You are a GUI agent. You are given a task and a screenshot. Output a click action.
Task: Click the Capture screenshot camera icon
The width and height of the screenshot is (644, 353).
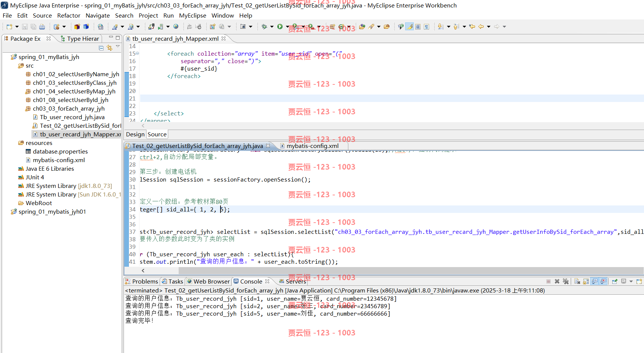click(x=243, y=27)
